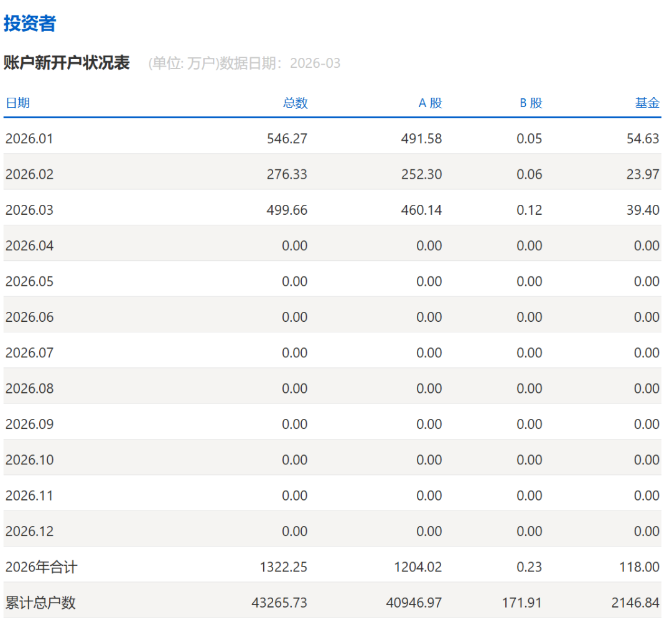
Task: Click the 1322.25 yearly total value
Action: click(283, 567)
